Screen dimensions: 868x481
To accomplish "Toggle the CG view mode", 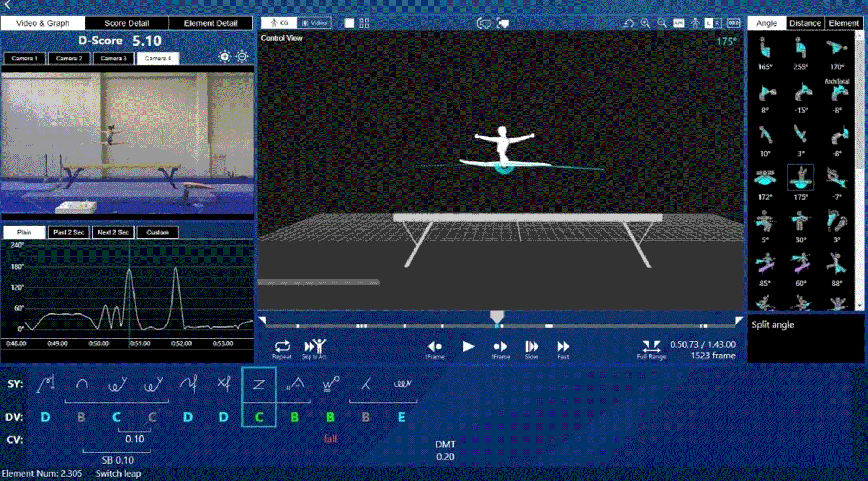I will pyautogui.click(x=279, y=23).
